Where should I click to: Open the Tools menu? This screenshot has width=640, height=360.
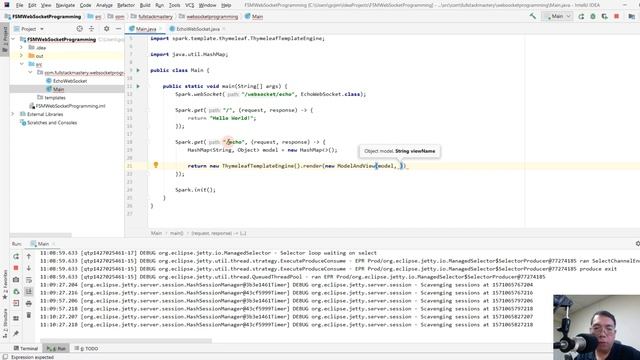pos(174,5)
